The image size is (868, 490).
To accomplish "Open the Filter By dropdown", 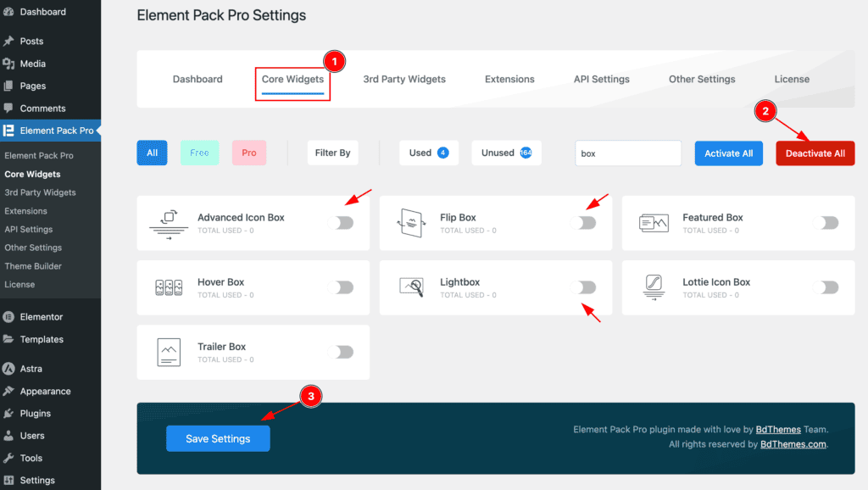I will click(x=332, y=153).
